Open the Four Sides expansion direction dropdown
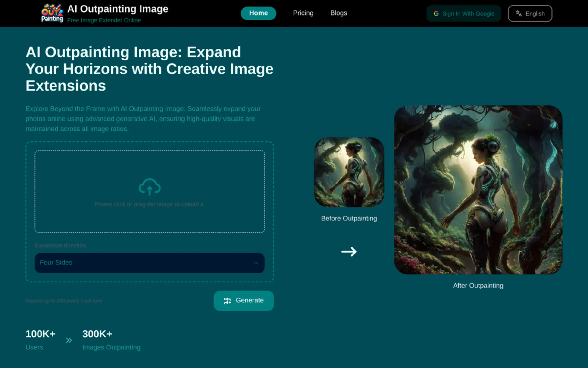Viewport: 588px width, 368px height. pos(149,263)
